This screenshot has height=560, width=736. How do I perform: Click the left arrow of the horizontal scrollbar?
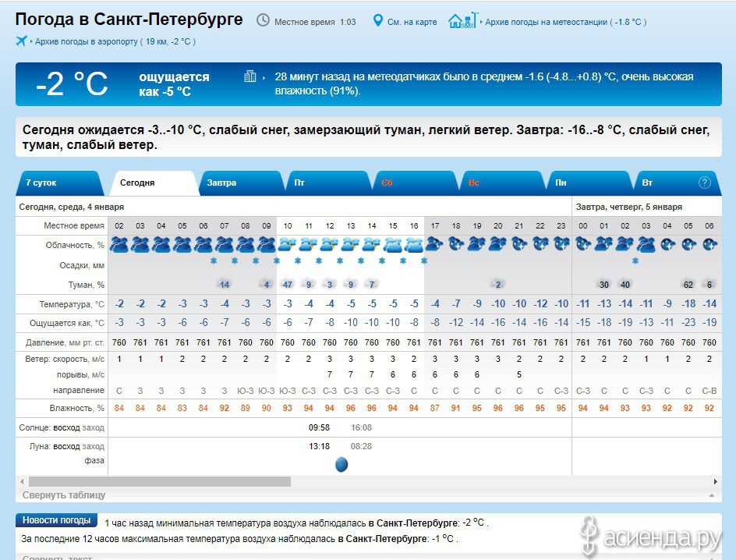click(22, 481)
